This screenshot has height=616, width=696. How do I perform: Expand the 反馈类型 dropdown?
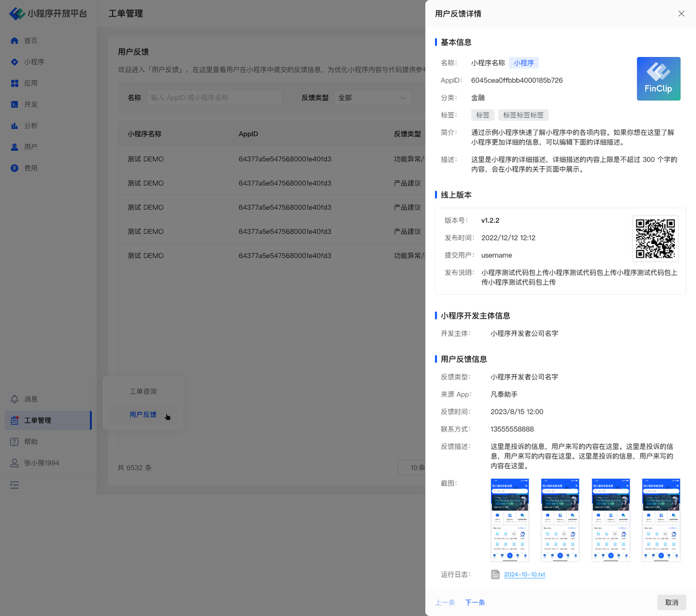pos(372,98)
